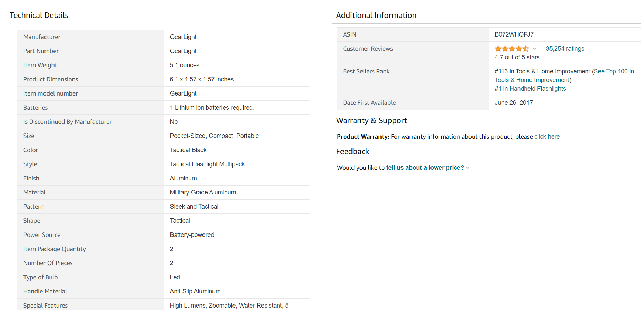Click the Feedback heading

353,151
